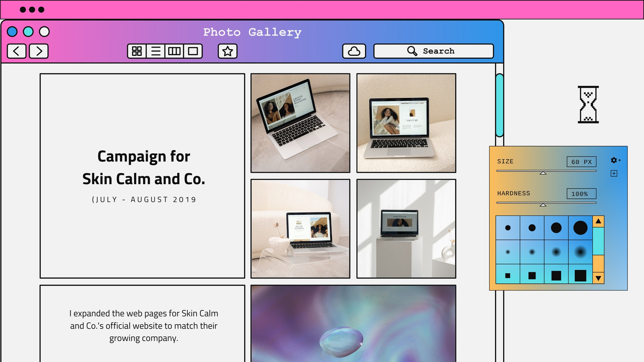Viewport: 644px width, 362px height.
Task: Click the HARDNESS label in brush panel
Action: pos(514,193)
